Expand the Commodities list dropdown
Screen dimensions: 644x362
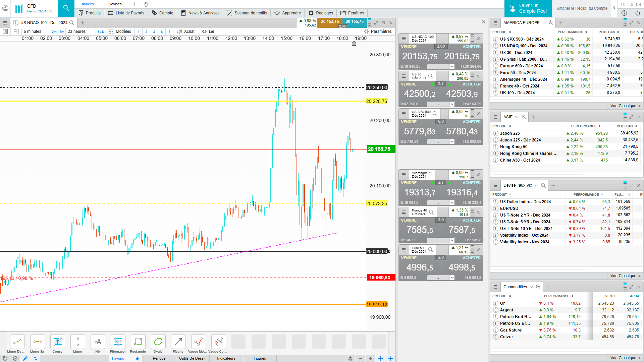point(531,287)
